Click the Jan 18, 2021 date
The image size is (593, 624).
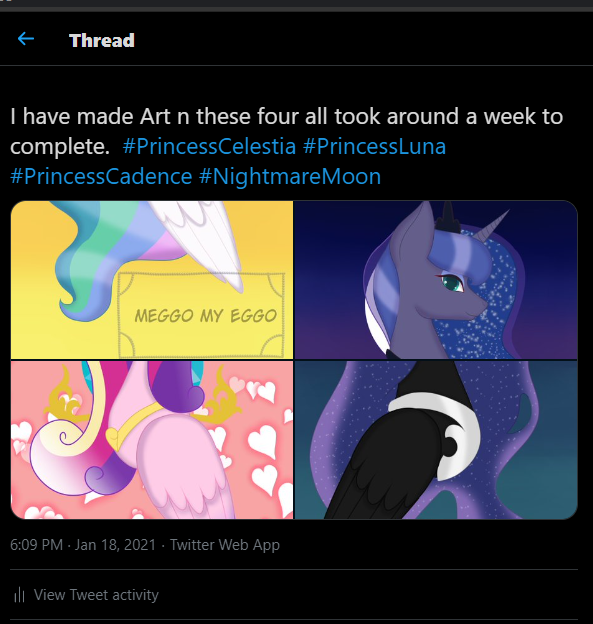115,544
